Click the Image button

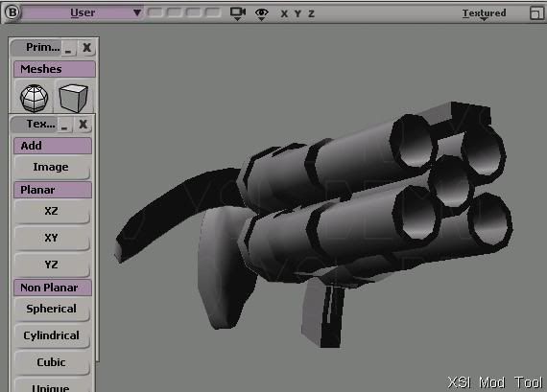(x=51, y=167)
